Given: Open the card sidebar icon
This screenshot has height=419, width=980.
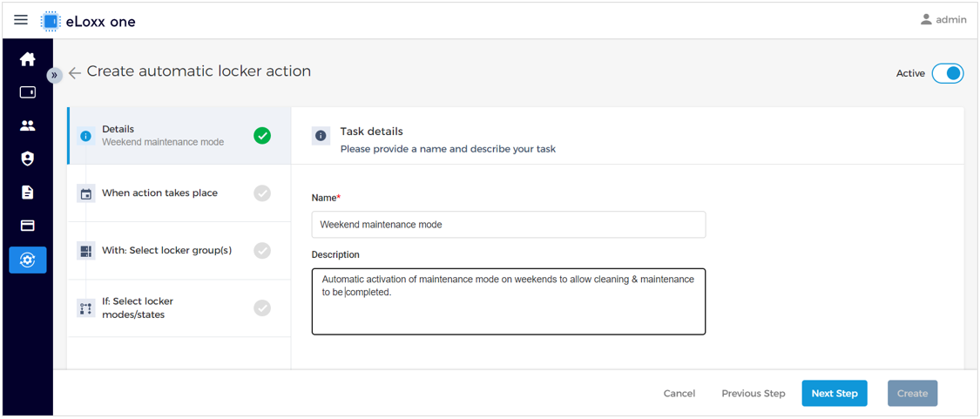Looking at the screenshot, I should pyautogui.click(x=28, y=225).
